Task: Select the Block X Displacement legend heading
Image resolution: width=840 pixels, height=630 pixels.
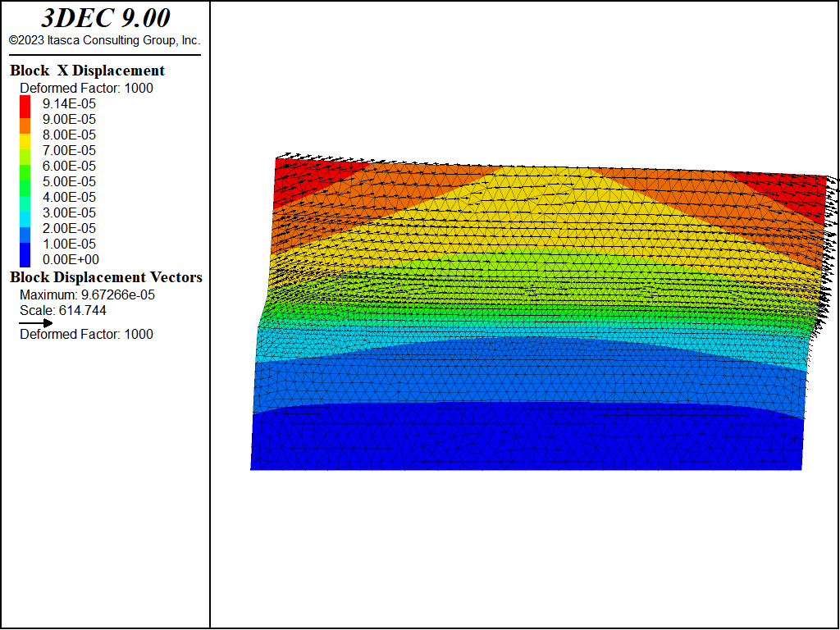Action: [87, 71]
